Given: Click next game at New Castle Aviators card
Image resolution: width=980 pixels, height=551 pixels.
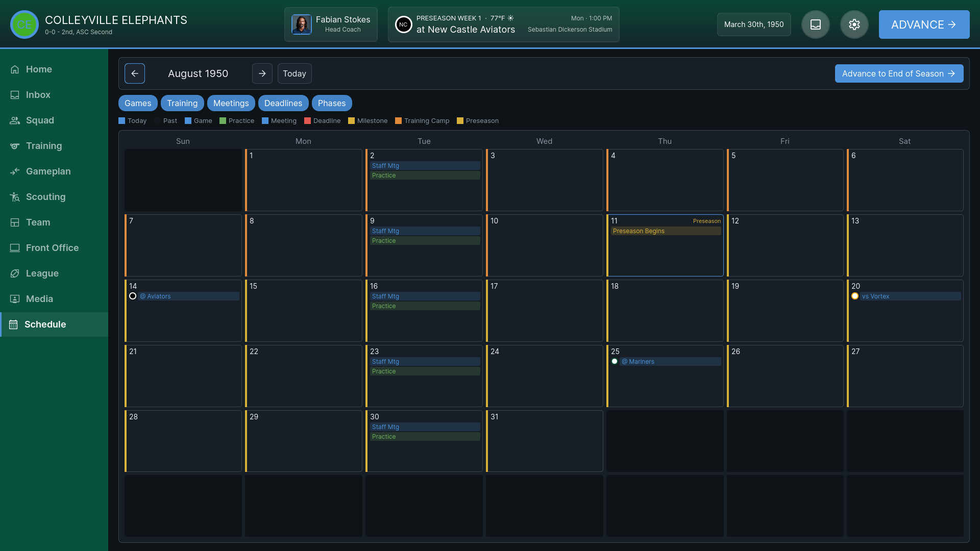Looking at the screenshot, I should (x=504, y=24).
